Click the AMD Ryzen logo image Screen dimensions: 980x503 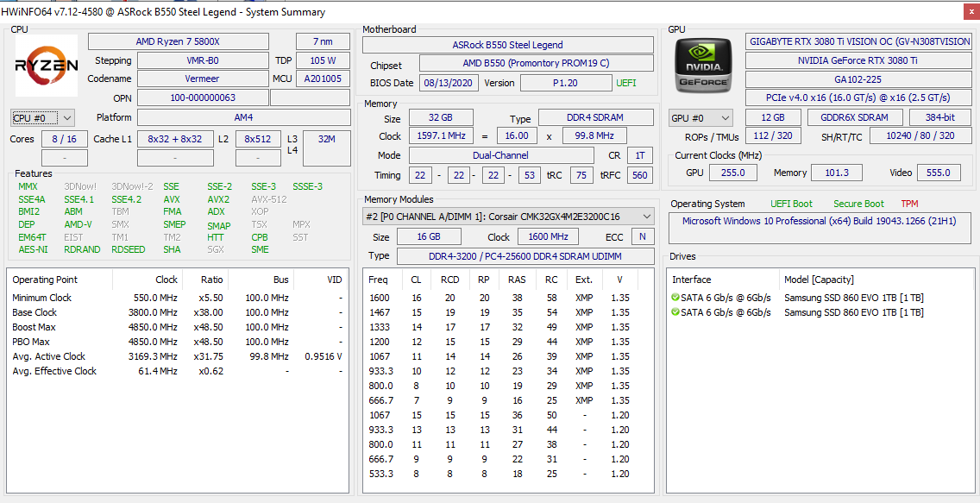[x=47, y=66]
